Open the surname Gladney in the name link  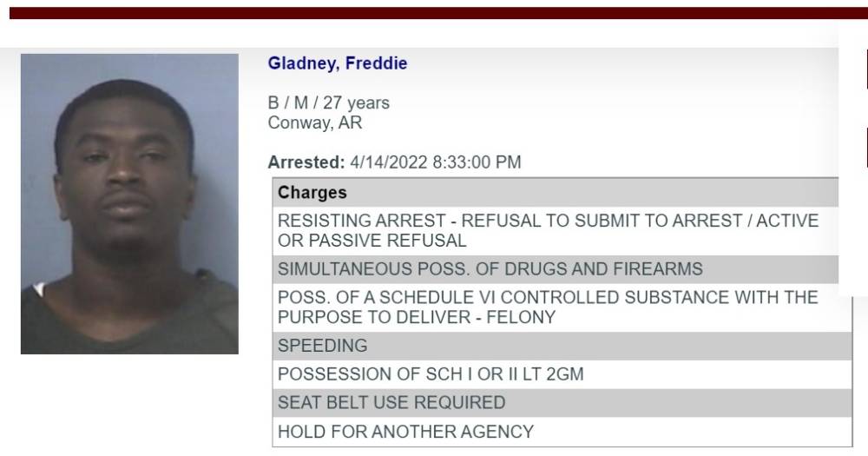click(303, 63)
